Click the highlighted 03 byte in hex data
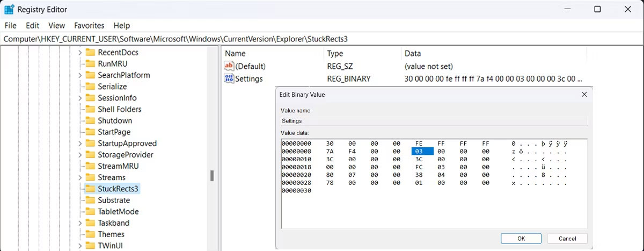Image resolution: width=644 pixels, height=251 pixels. (419, 152)
